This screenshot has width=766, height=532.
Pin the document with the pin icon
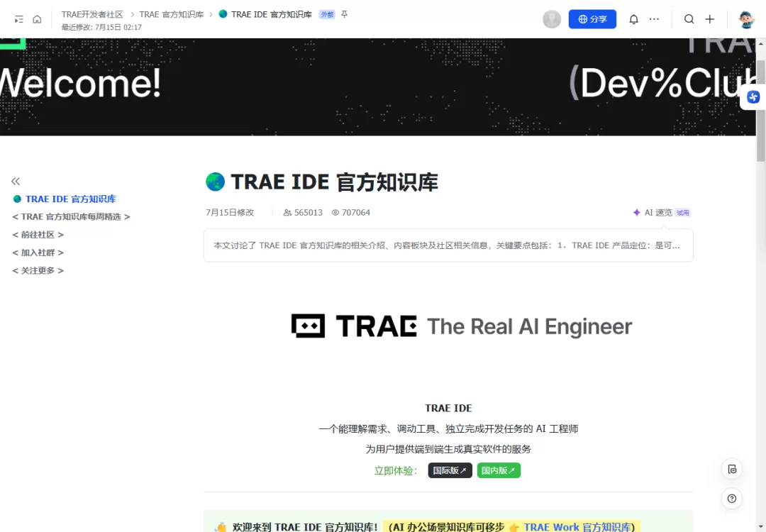tap(345, 14)
